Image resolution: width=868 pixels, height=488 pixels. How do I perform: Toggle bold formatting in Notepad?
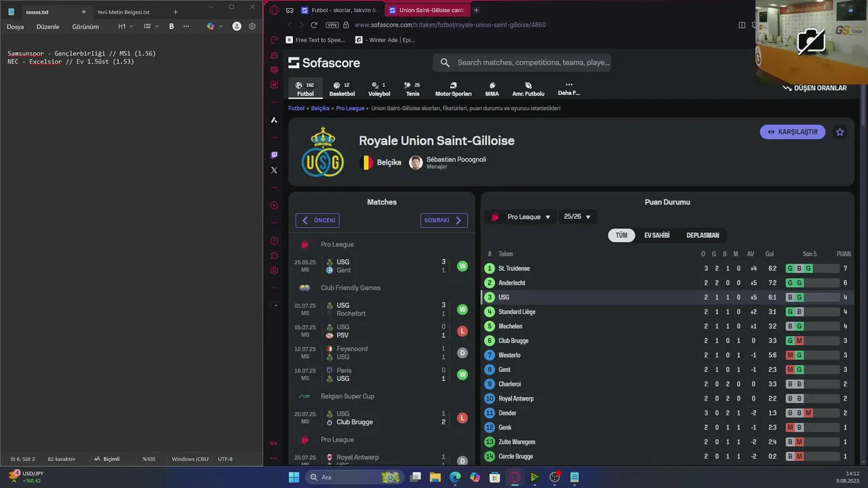pyautogui.click(x=172, y=26)
